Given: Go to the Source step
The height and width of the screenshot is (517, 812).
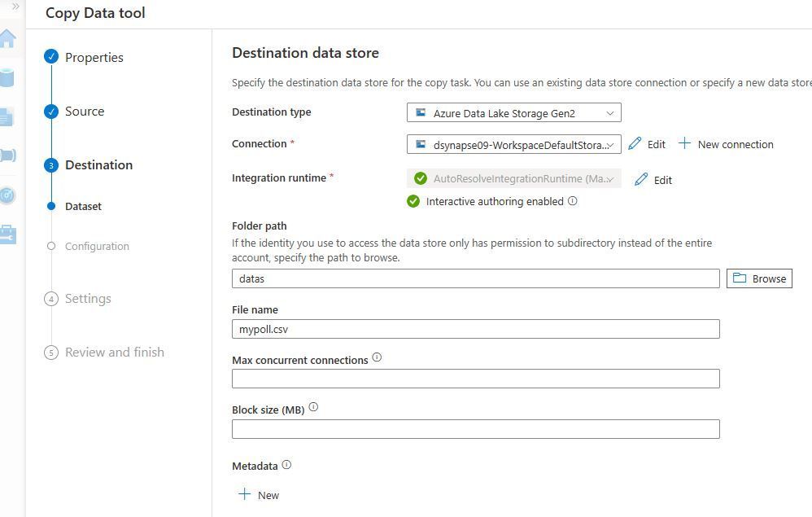Looking at the screenshot, I should click(x=84, y=112).
